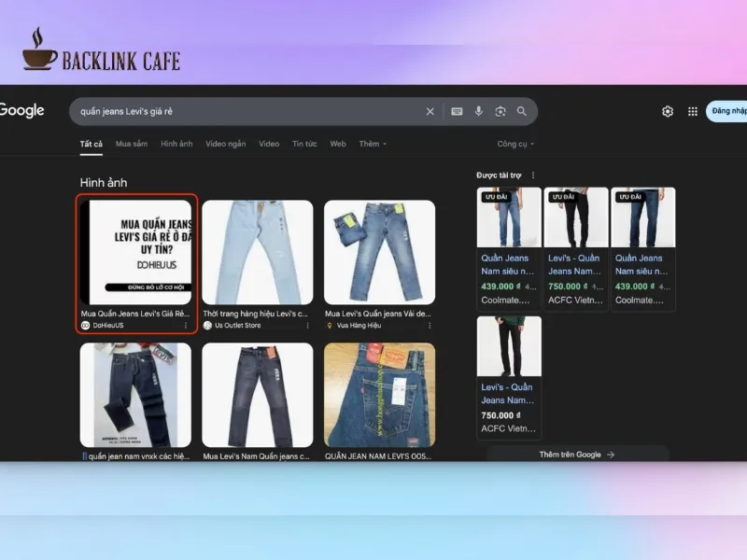This screenshot has height=560, width=747.
Task: Open three-dot menu for DoHieuUS result
Action: (185, 326)
